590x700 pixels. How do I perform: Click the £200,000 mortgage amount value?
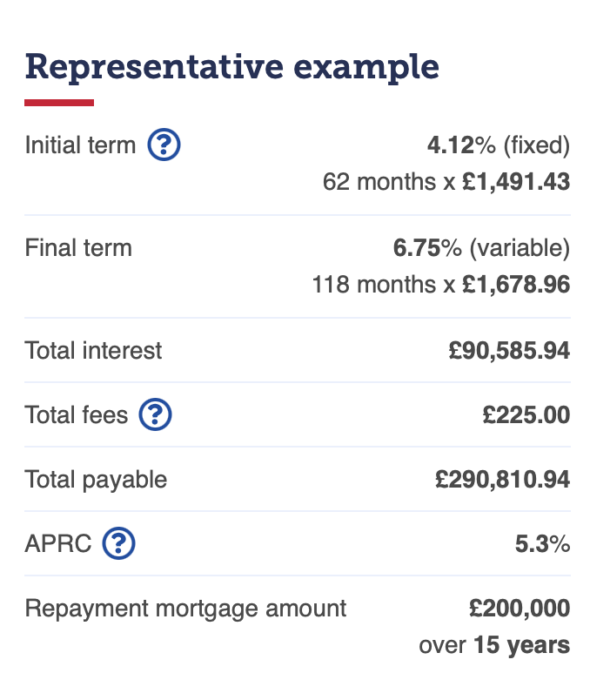(520, 609)
